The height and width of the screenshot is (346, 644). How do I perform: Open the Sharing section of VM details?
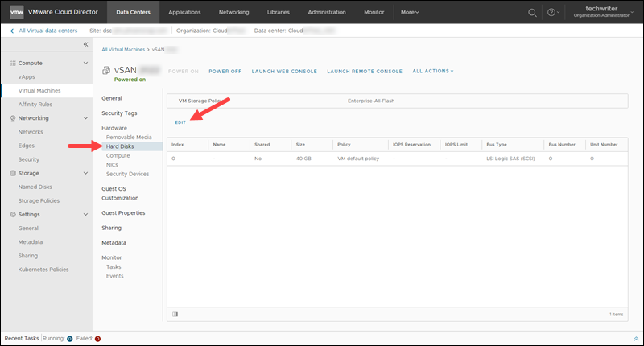(112, 228)
